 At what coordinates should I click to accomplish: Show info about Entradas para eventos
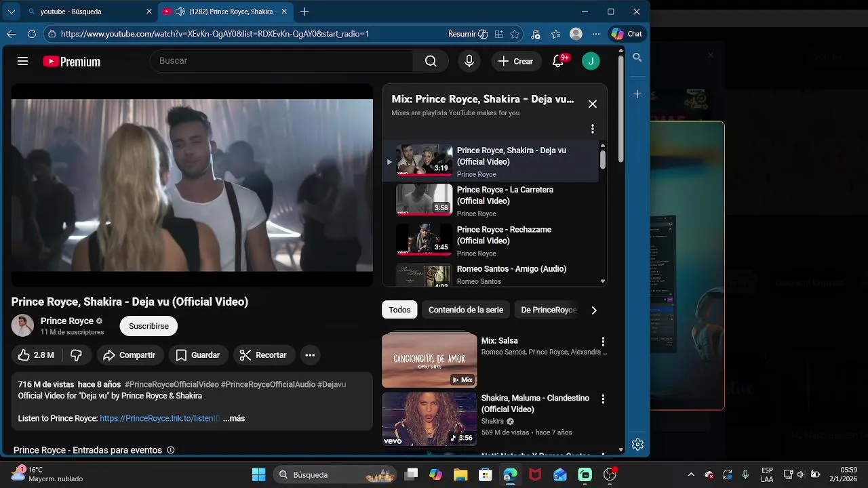coord(171,450)
